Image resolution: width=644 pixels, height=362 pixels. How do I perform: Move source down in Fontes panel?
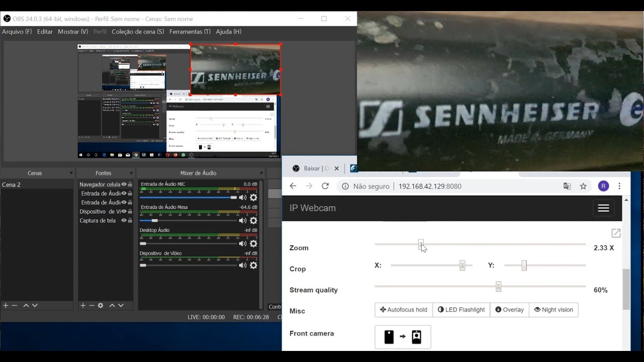[121, 305]
